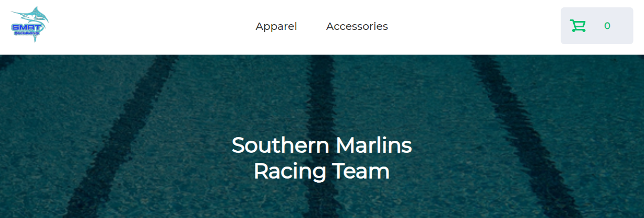Click the Swimming text under SMRT logo
This screenshot has height=218, width=644.
click(27, 33)
